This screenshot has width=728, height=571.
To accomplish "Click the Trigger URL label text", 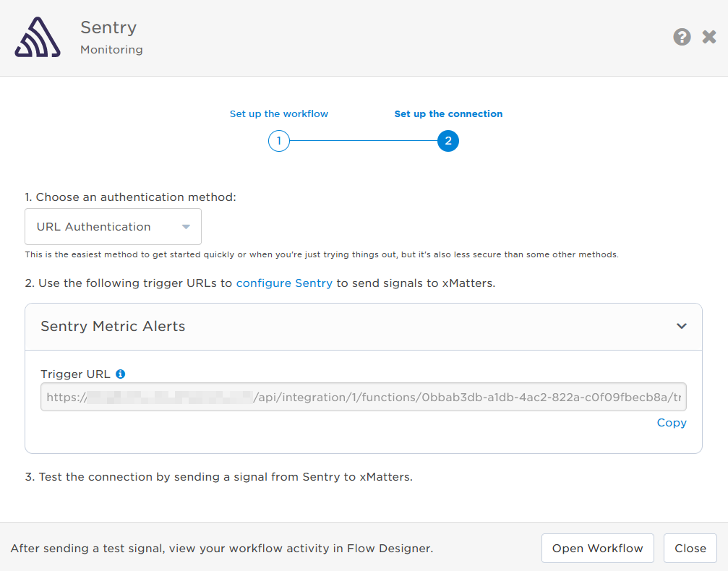I will click(75, 374).
